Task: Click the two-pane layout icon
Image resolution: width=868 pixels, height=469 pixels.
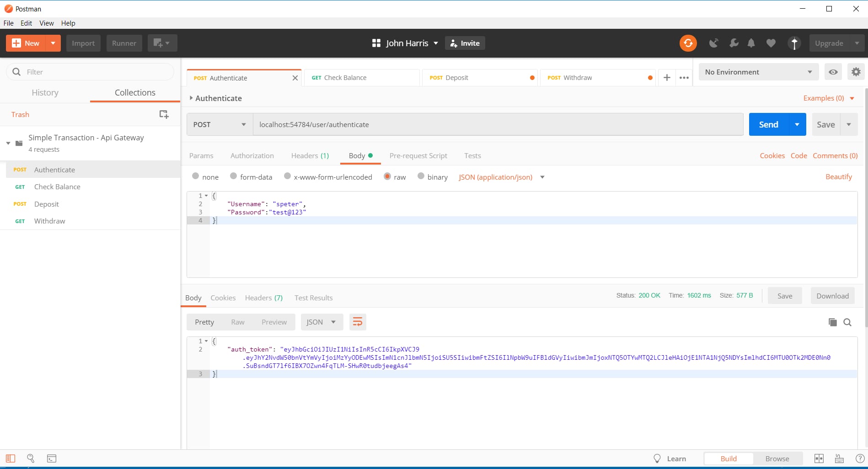Action: pyautogui.click(x=819, y=458)
